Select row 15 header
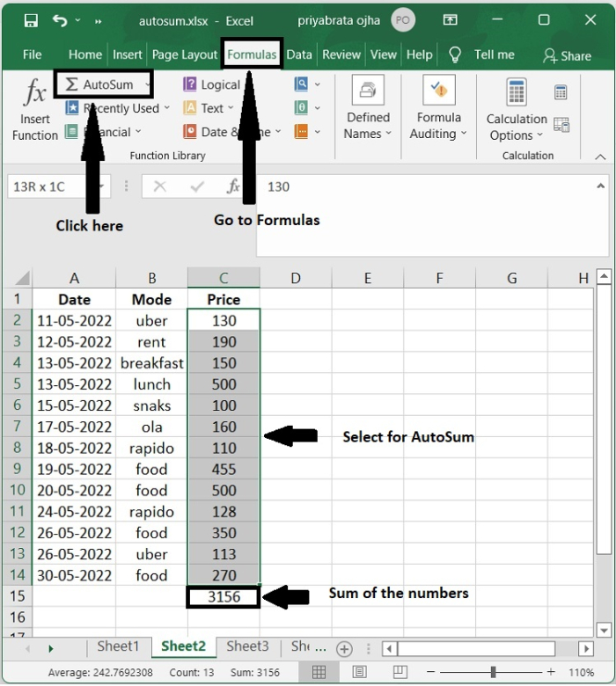The image size is (616, 686). pos(18,596)
